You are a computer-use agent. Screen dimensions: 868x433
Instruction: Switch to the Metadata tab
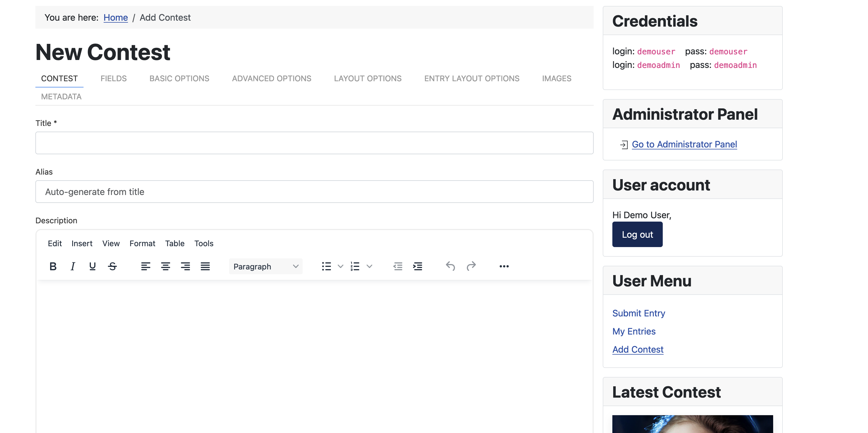[61, 97]
